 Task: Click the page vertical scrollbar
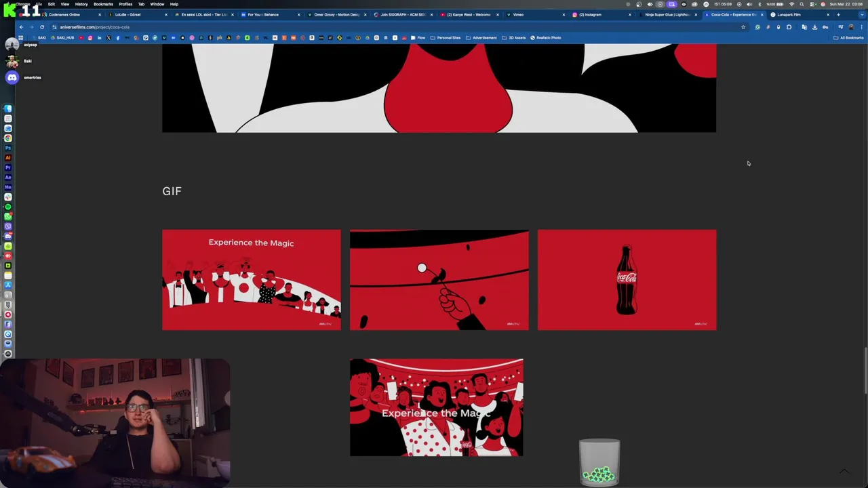[x=865, y=369]
